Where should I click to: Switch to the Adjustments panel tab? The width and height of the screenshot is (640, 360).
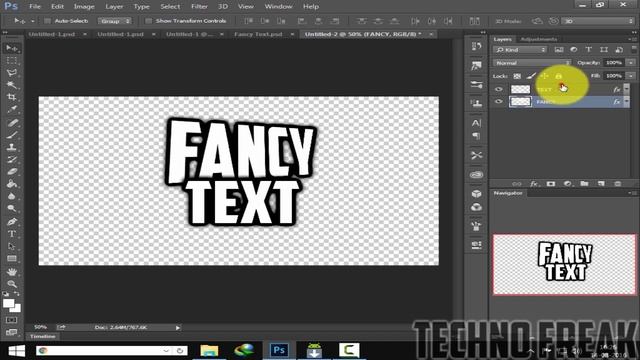point(539,39)
